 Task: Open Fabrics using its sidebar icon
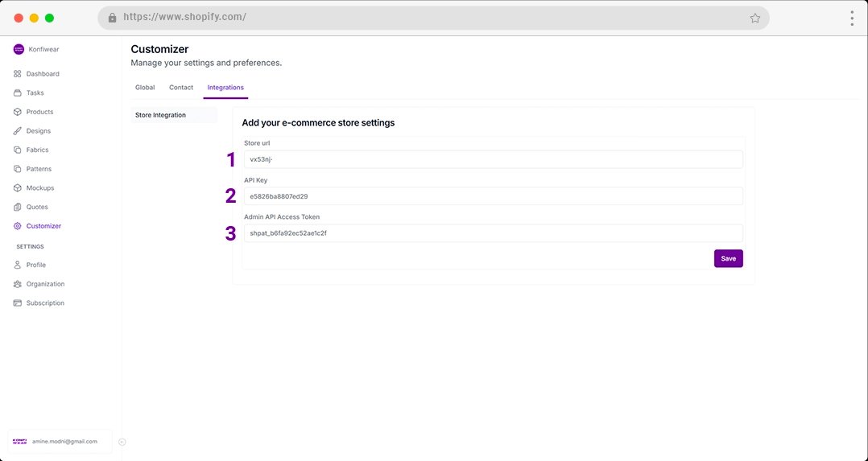pos(18,150)
